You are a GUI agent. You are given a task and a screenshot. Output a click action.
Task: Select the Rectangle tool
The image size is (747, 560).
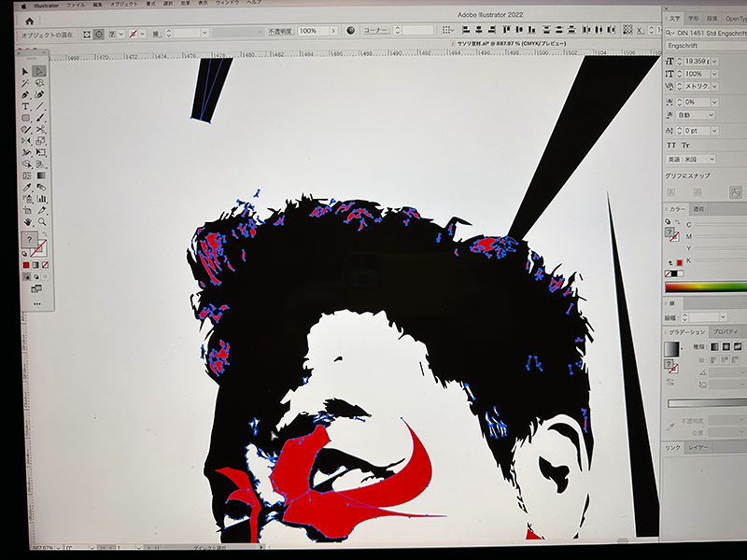(x=25, y=118)
